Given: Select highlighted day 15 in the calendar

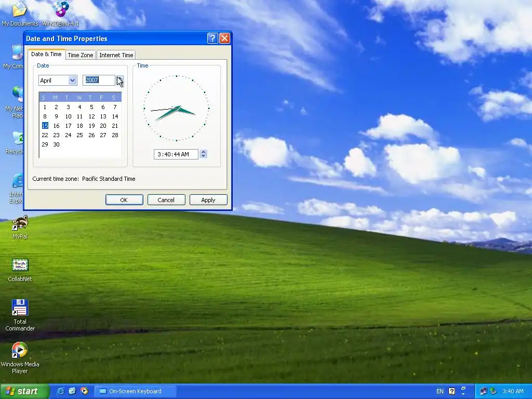Looking at the screenshot, I should click(45, 126).
